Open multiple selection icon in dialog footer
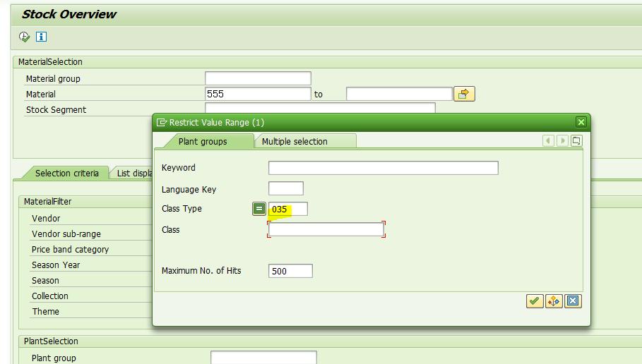 554,301
